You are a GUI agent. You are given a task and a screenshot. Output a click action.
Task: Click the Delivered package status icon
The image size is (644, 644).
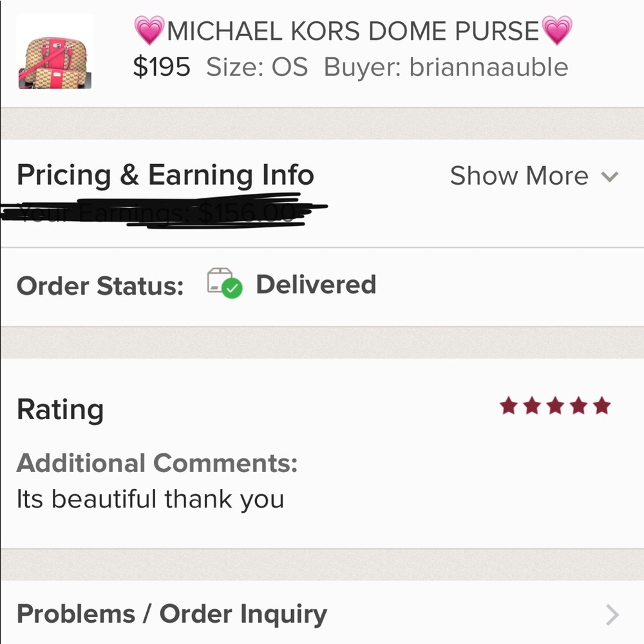225,285
